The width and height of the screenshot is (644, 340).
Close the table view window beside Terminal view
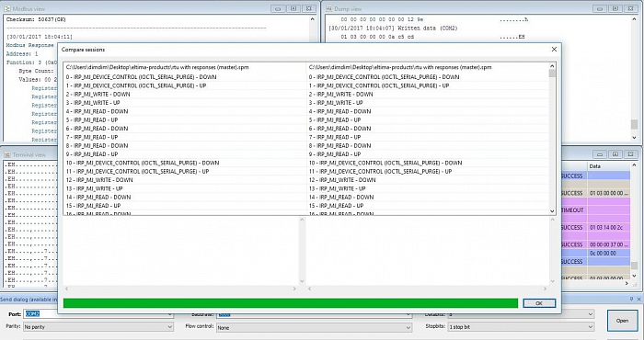coord(631,154)
